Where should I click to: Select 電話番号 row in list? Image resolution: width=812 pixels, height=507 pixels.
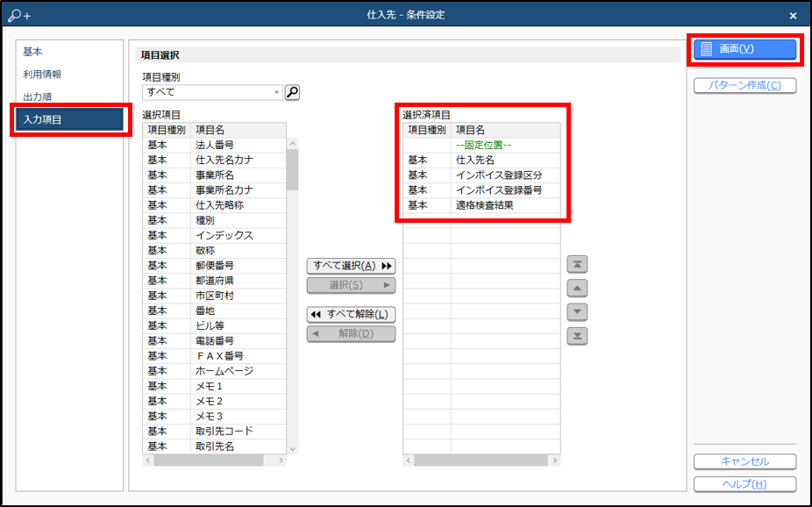[214, 340]
